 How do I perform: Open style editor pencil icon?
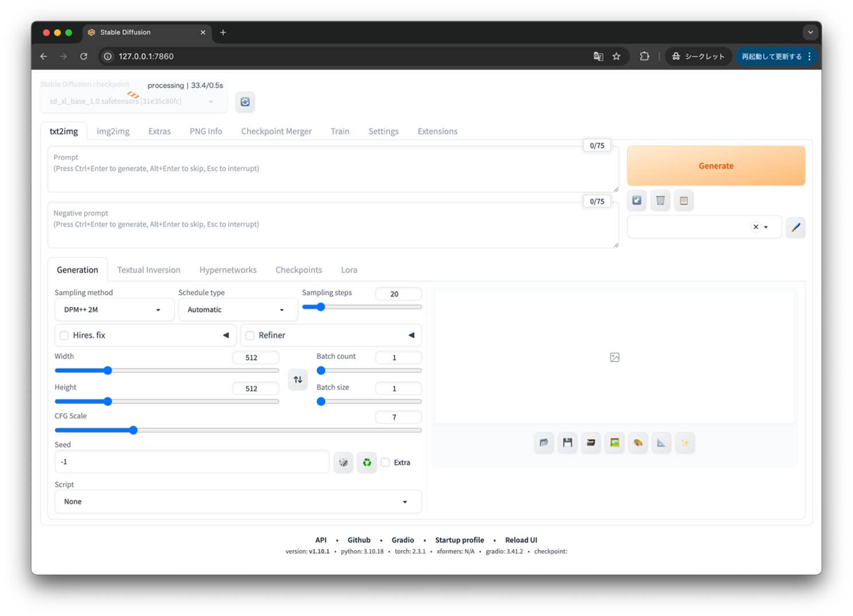click(795, 227)
